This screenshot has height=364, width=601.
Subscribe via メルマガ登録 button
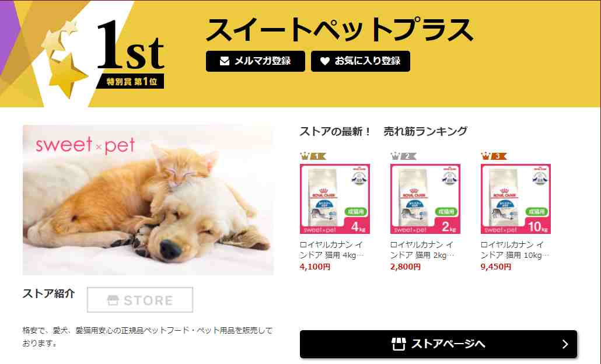tap(255, 61)
